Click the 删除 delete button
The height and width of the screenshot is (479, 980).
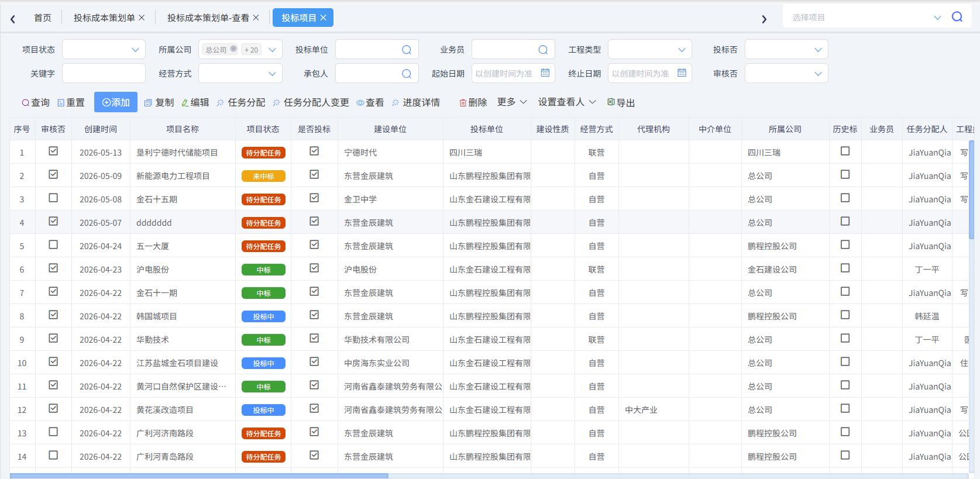[473, 102]
